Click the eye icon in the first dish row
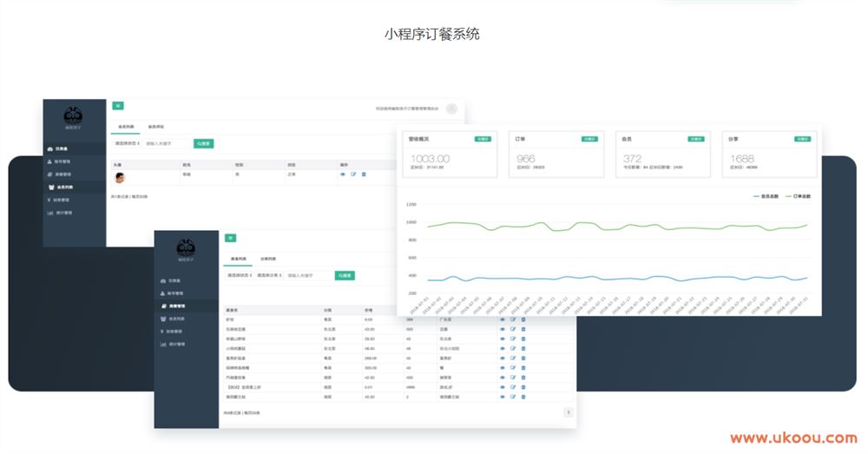This screenshot has height=454, width=868. [x=503, y=319]
